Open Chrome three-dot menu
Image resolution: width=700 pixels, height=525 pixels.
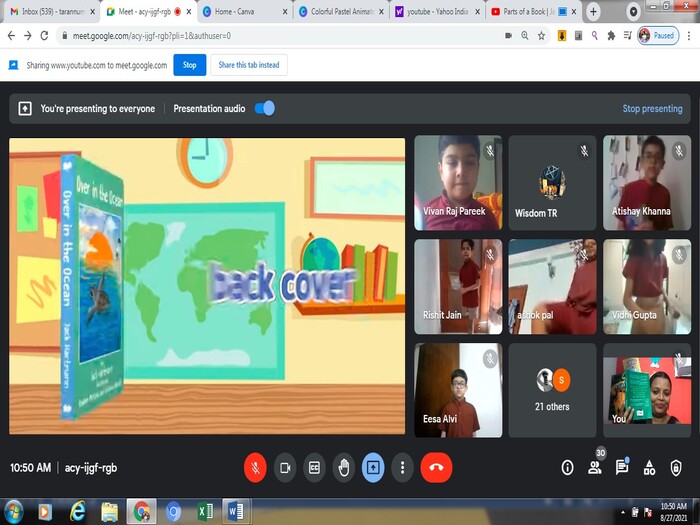click(x=689, y=36)
